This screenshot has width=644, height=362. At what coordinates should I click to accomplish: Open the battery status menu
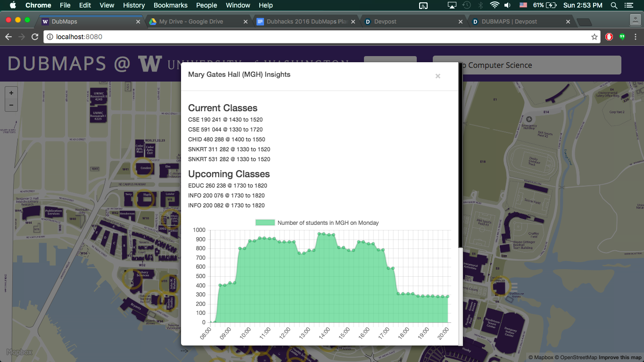coord(546,5)
